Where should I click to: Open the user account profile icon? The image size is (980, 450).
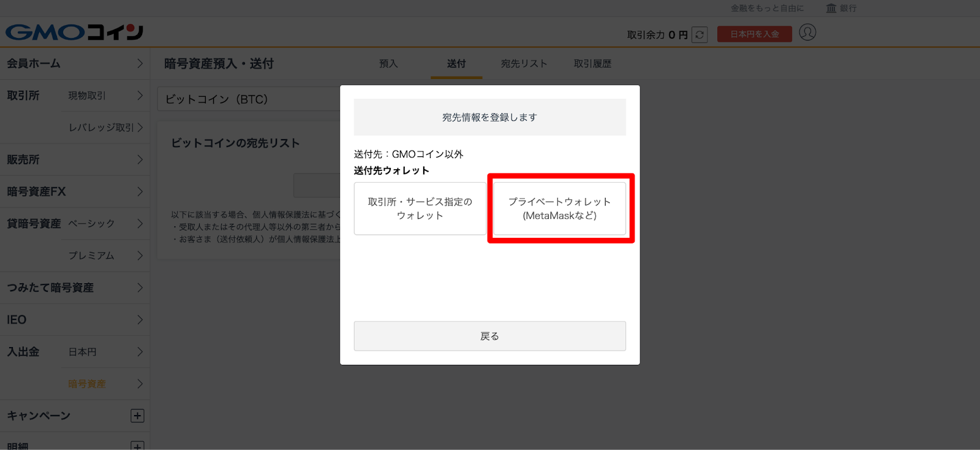[x=807, y=32]
